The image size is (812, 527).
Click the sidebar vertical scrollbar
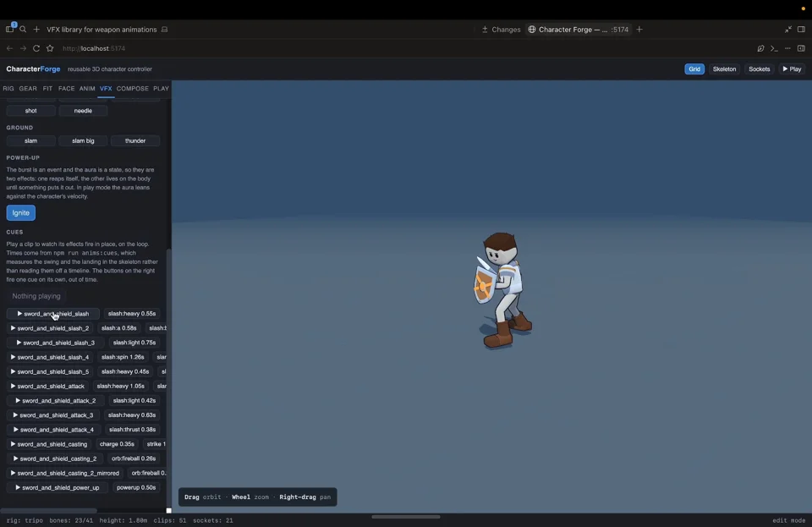168,378
